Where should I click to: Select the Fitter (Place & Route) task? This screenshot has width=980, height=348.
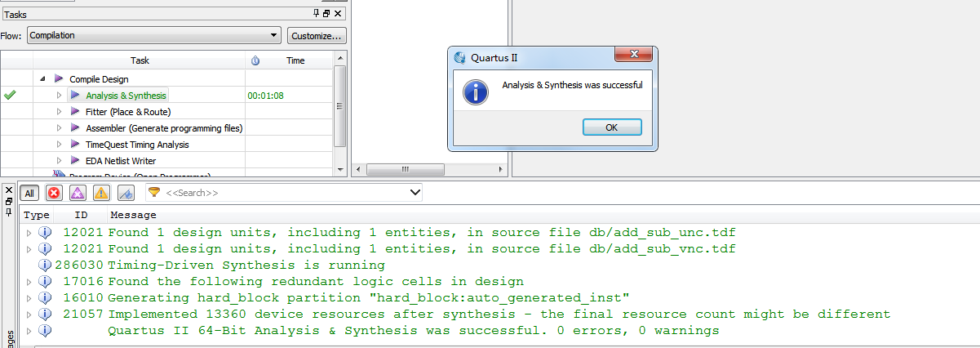point(128,112)
